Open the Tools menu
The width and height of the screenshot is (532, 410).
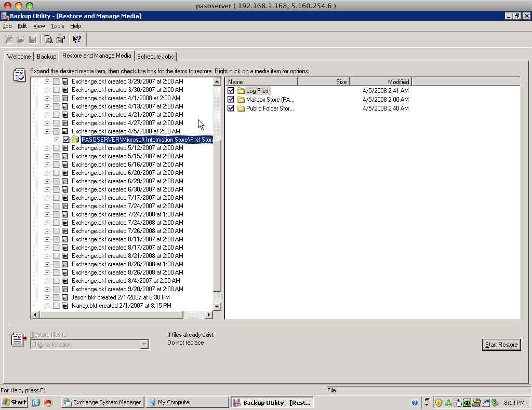pos(57,26)
